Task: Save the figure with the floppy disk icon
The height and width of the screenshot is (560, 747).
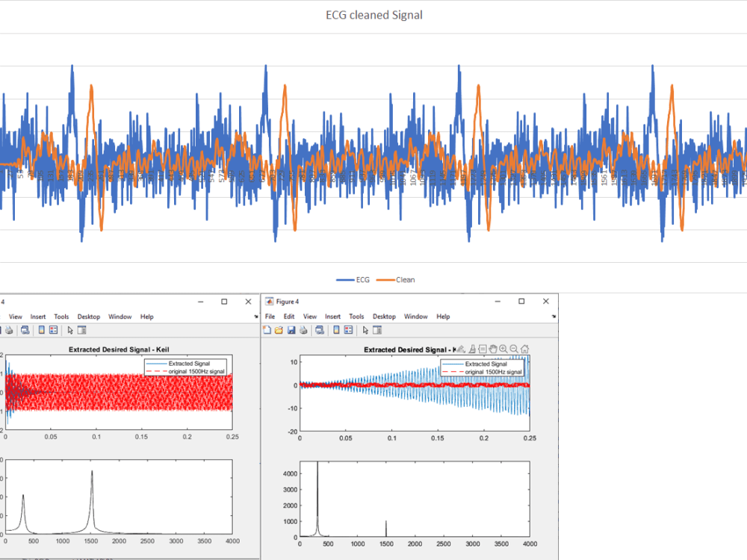Action: 291,330
